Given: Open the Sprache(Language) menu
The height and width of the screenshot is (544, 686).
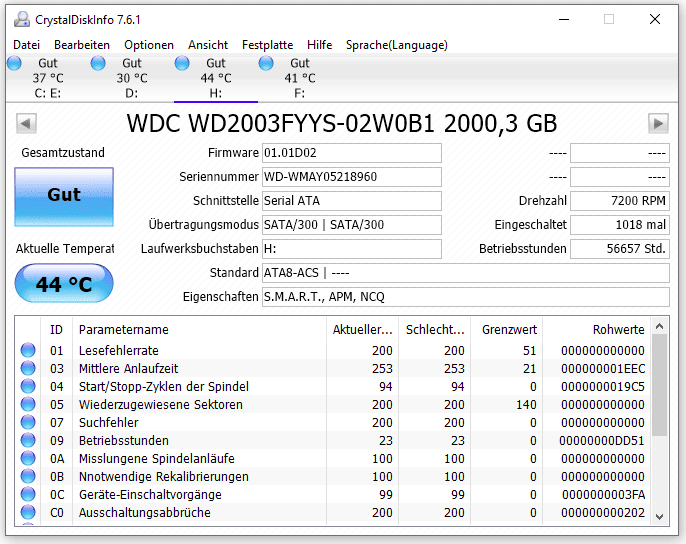Looking at the screenshot, I should [x=397, y=45].
